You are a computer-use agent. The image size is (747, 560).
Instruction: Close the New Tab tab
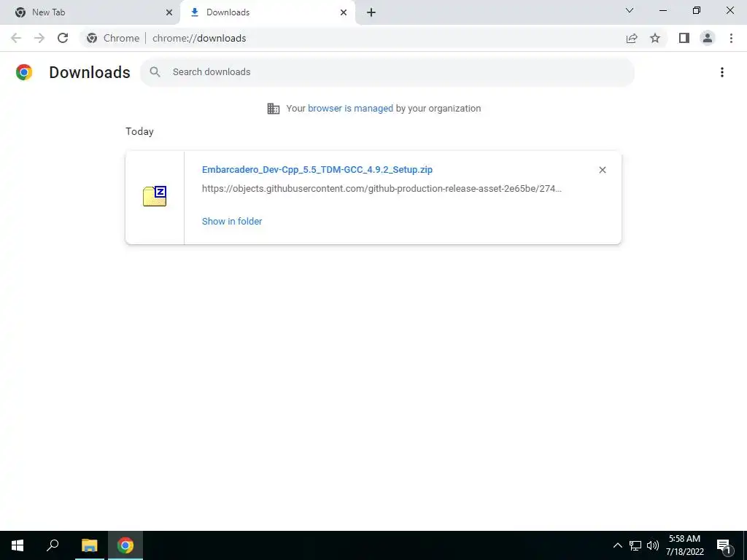(x=169, y=12)
